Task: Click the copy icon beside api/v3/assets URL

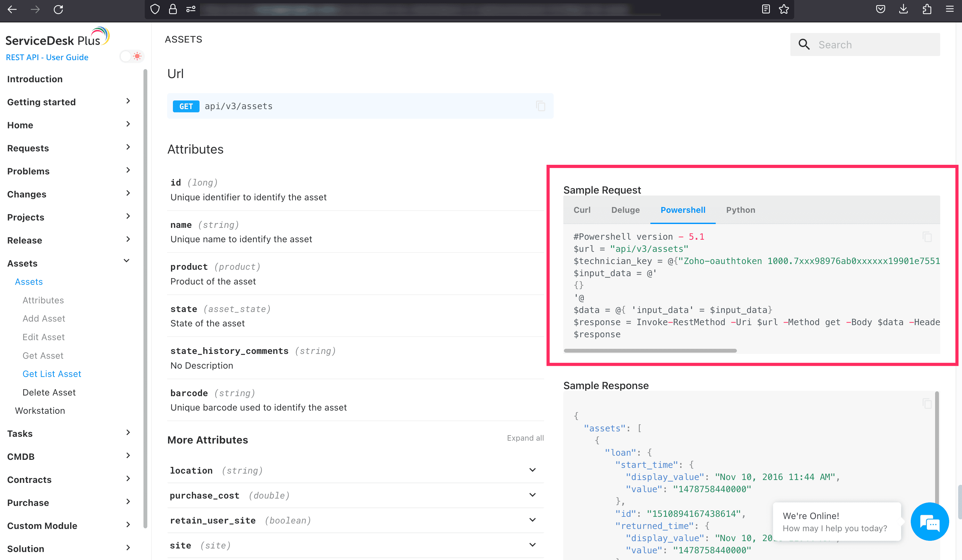Action: [x=540, y=106]
